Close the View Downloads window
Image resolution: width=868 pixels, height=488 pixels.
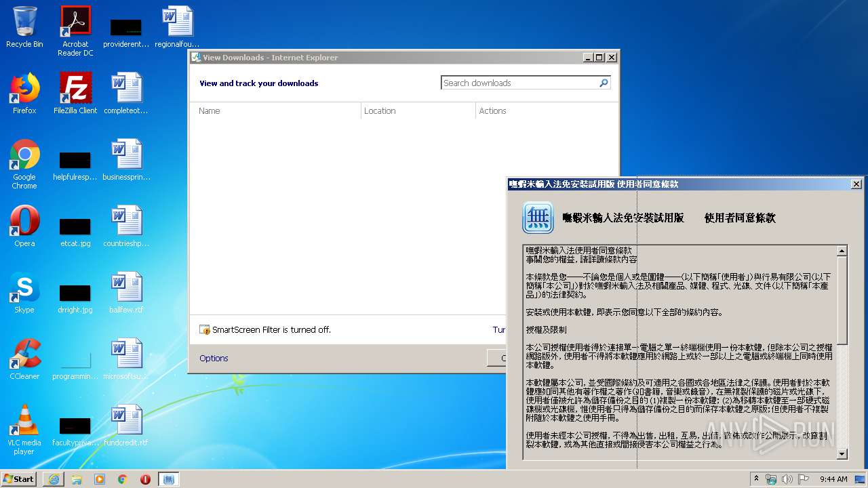611,58
